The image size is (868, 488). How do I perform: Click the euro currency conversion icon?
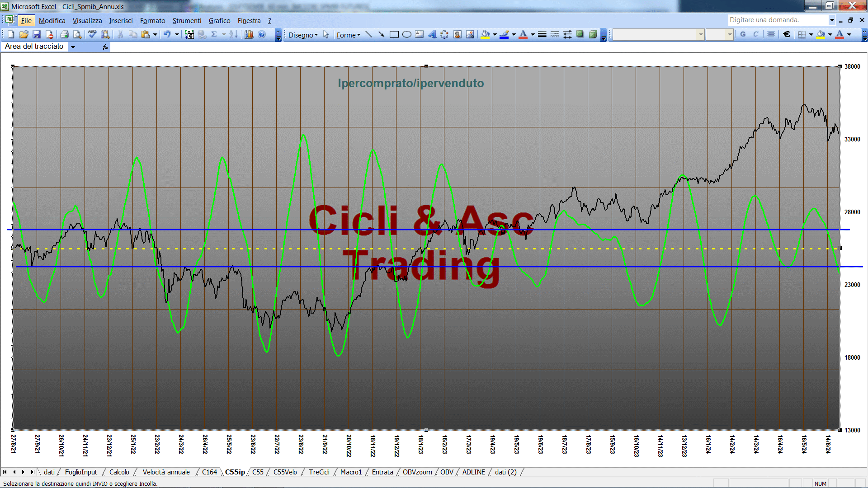[x=189, y=34]
